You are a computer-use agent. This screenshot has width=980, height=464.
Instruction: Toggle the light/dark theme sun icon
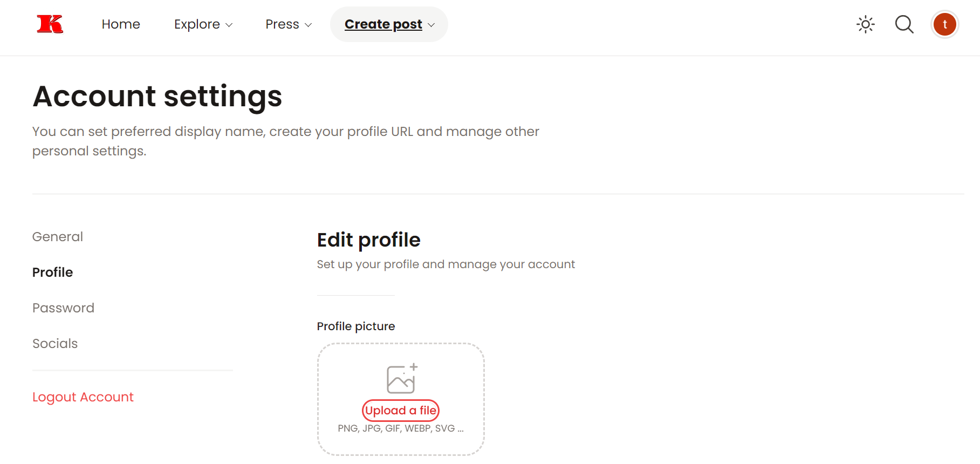pyautogui.click(x=866, y=24)
